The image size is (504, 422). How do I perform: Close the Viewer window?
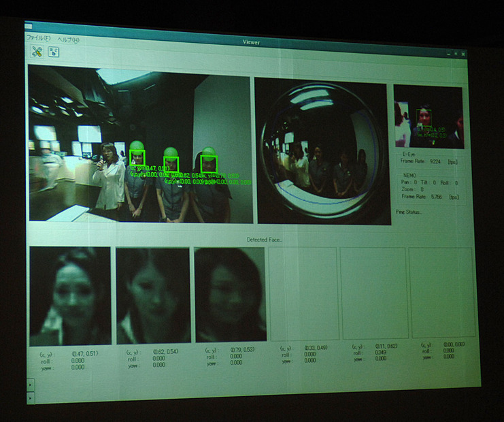pyautogui.click(x=464, y=54)
